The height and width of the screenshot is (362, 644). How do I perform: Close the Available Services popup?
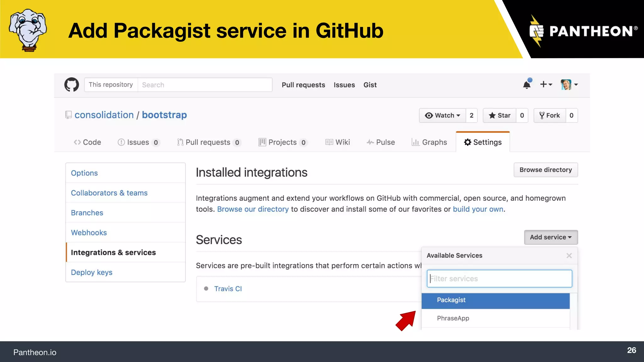[x=569, y=255]
